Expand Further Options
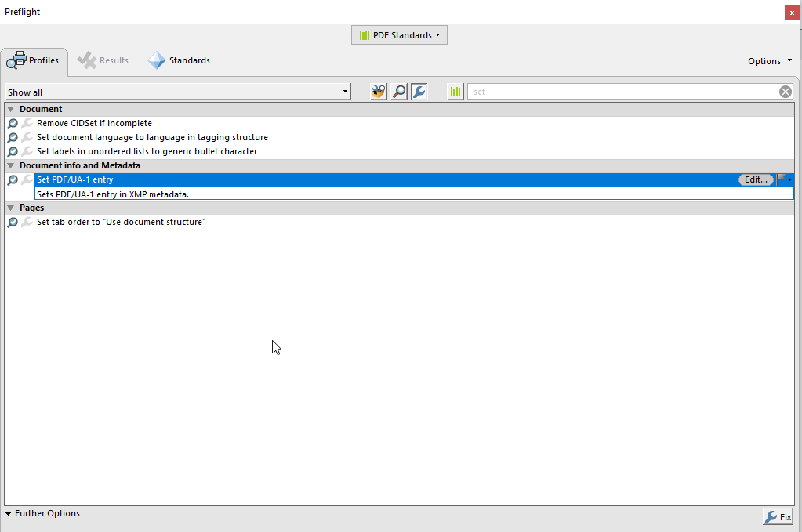 tap(42, 514)
